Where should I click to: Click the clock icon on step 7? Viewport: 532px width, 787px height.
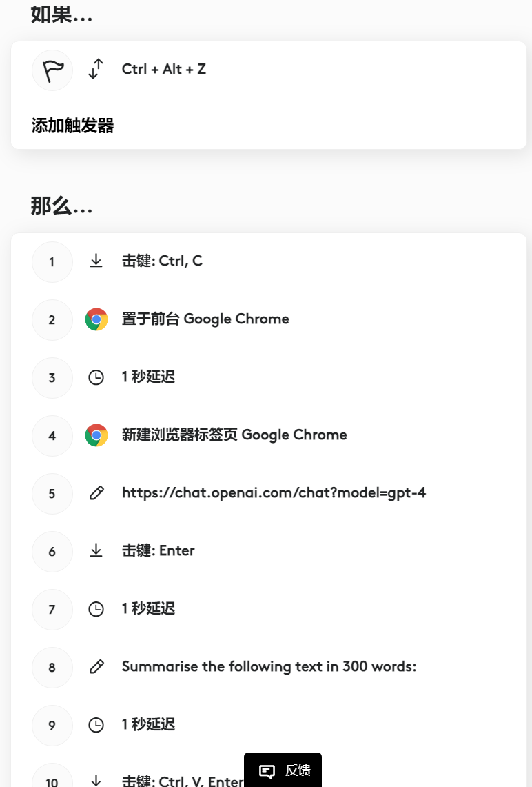pyautogui.click(x=96, y=609)
